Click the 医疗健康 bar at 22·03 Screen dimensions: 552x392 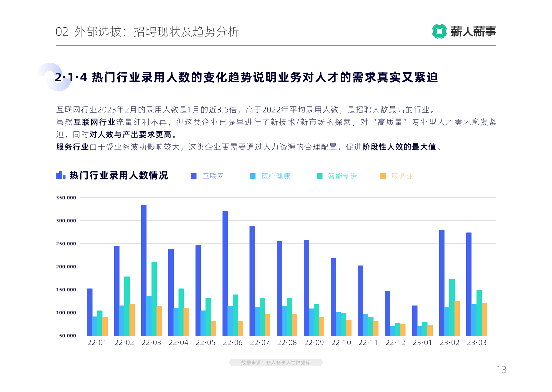point(149,316)
